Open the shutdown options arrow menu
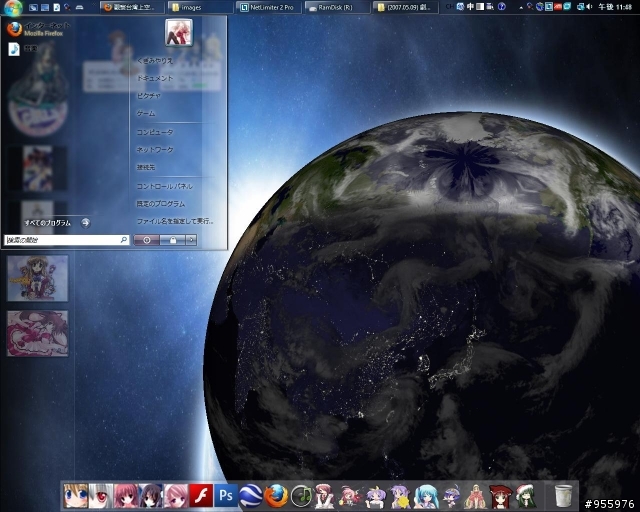This screenshot has width=640, height=512. click(192, 240)
